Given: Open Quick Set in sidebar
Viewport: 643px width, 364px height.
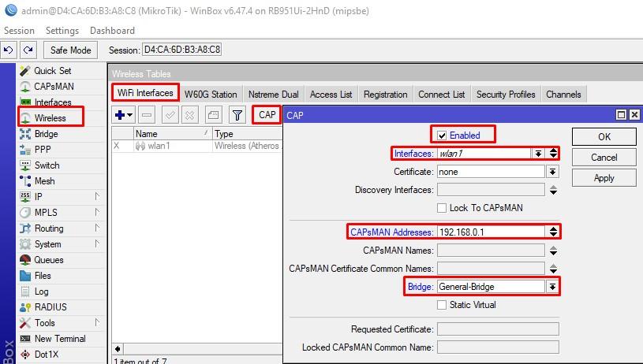Looking at the screenshot, I should click(x=52, y=71).
